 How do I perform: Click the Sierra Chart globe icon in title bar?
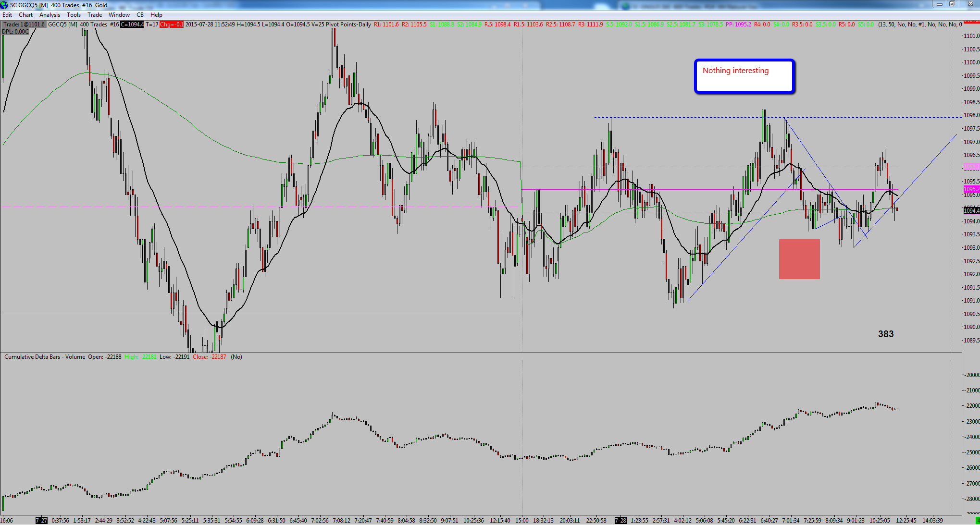coord(4,5)
